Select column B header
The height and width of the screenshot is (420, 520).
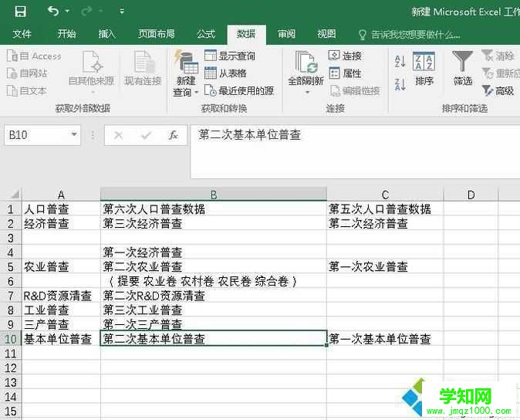214,195
